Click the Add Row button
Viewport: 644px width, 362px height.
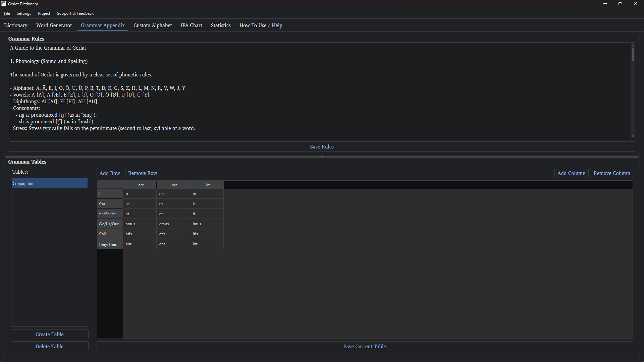coord(110,173)
